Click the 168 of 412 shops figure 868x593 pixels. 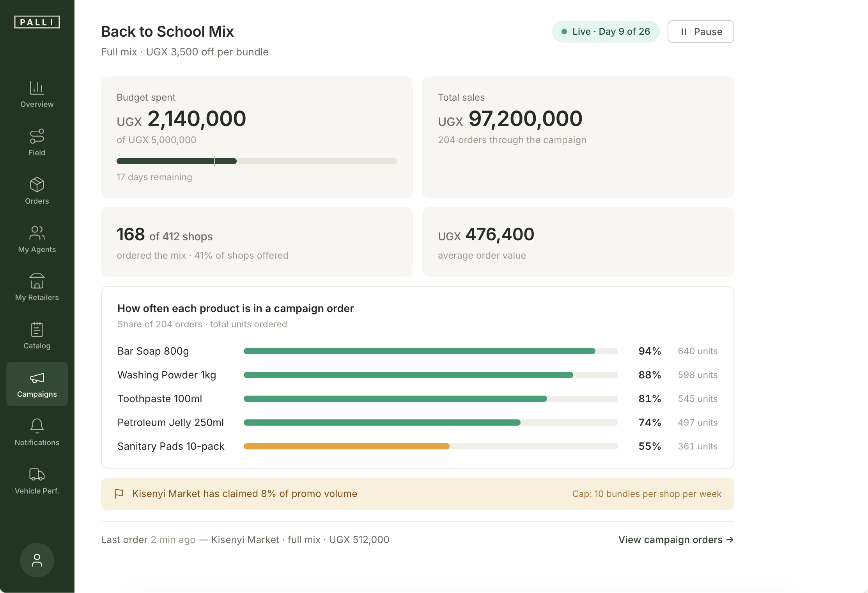[x=165, y=234]
